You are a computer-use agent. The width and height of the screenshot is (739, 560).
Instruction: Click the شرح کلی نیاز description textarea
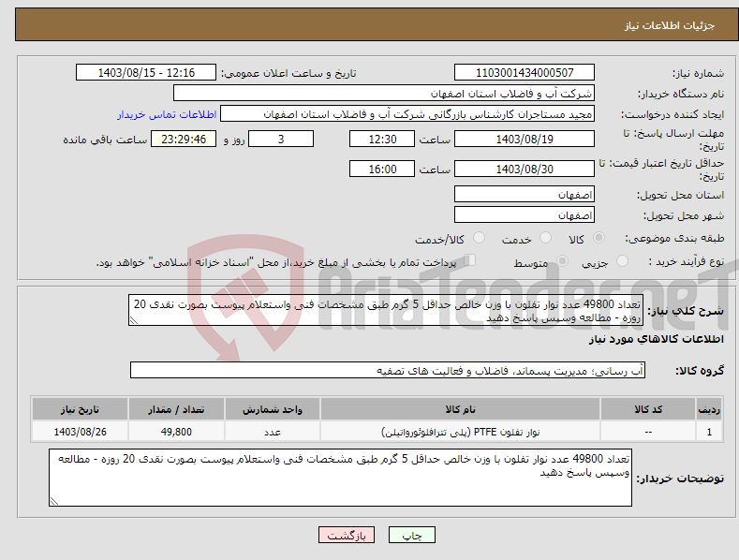coord(386,310)
